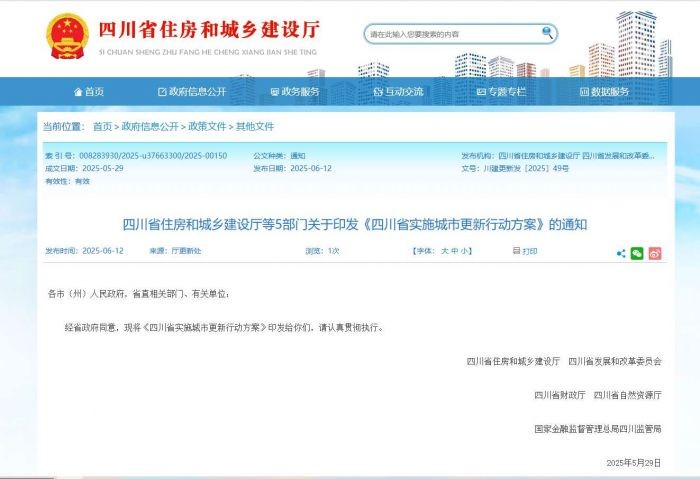700x479 pixels.
Task: Click the paragraph beginning 经省政府同意
Action: point(224,328)
